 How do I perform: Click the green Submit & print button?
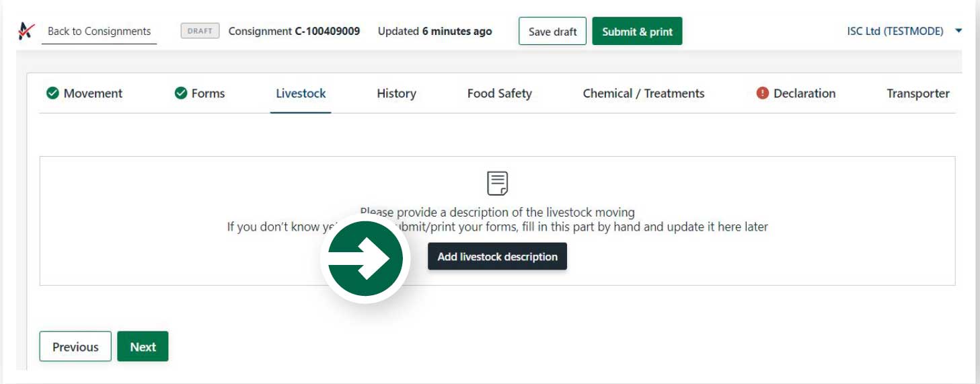click(x=637, y=32)
